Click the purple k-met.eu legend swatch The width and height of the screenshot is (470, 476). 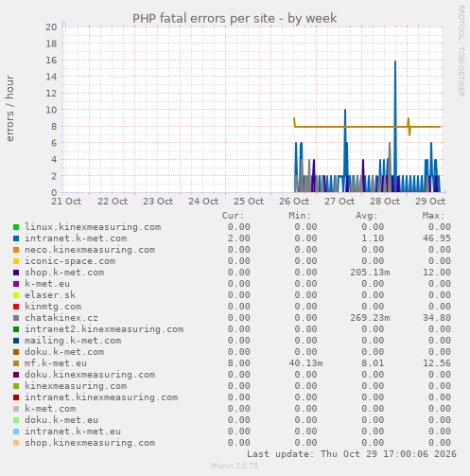[x=16, y=284]
